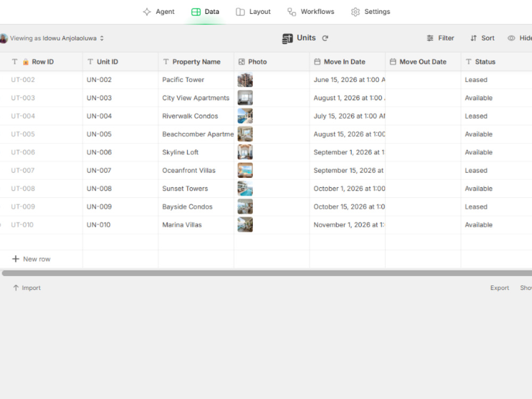Click the Agent sparkle icon

(x=147, y=12)
